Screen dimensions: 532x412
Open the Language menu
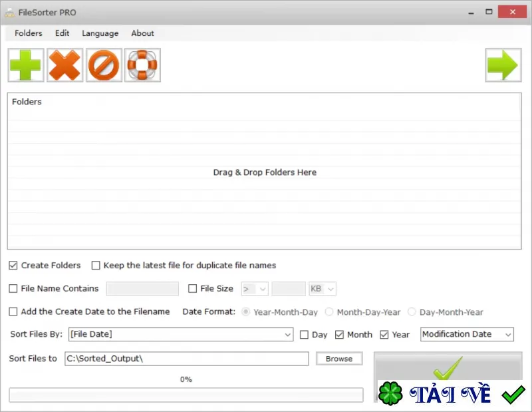(100, 33)
